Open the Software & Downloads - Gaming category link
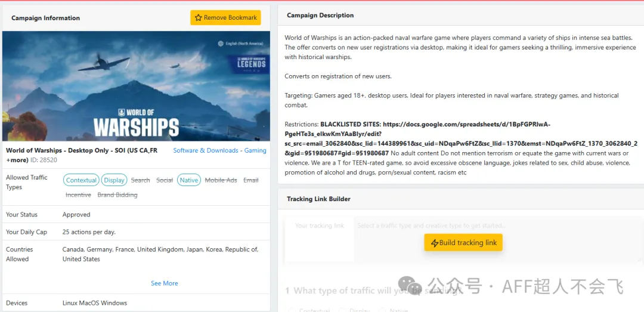 pos(219,150)
